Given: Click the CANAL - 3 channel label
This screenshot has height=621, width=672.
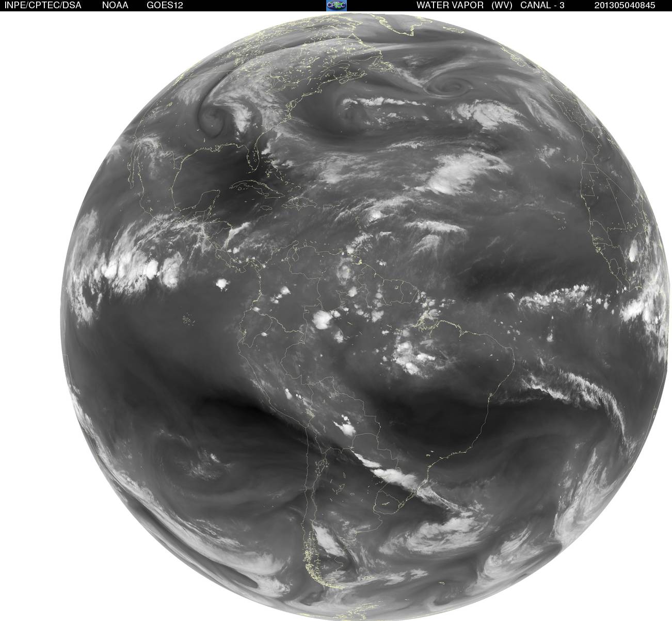Looking at the screenshot, I should (x=542, y=5).
